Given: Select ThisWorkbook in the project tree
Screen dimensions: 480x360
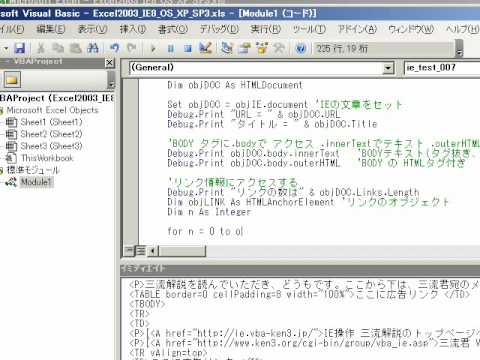Looking at the screenshot, I should pos(47,158).
